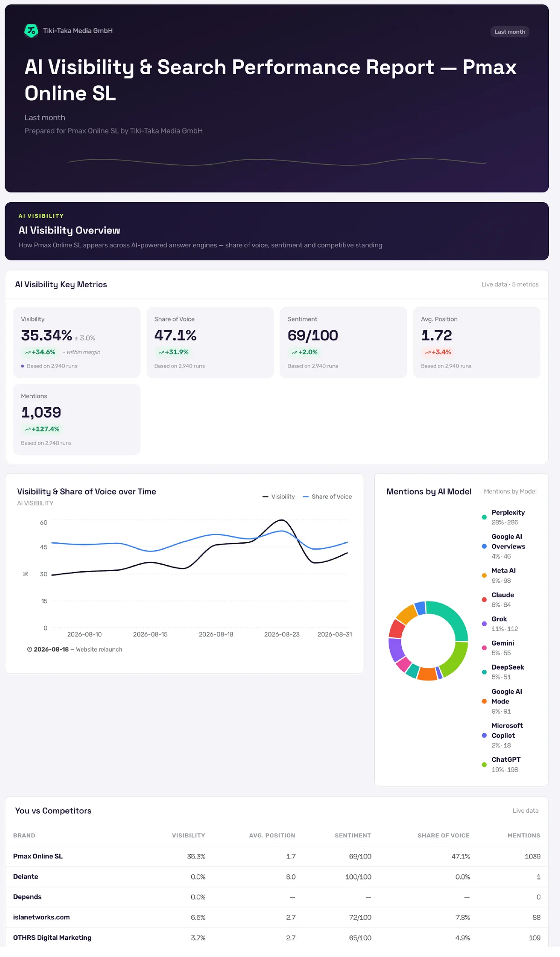The height and width of the screenshot is (957, 560).
Task: Click the purple dot before Based on 2,940 runs
Action: 22,366
